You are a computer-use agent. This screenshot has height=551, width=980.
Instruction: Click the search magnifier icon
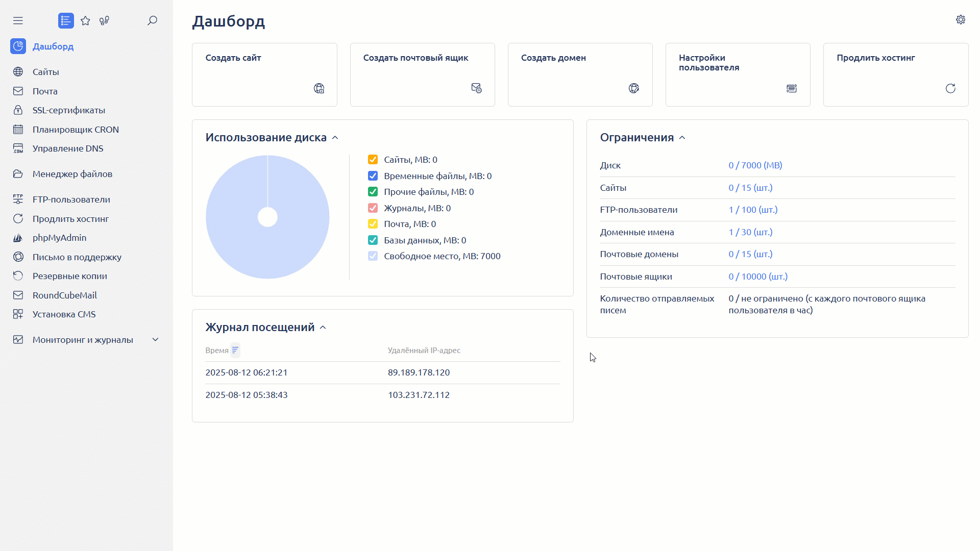[x=152, y=20]
